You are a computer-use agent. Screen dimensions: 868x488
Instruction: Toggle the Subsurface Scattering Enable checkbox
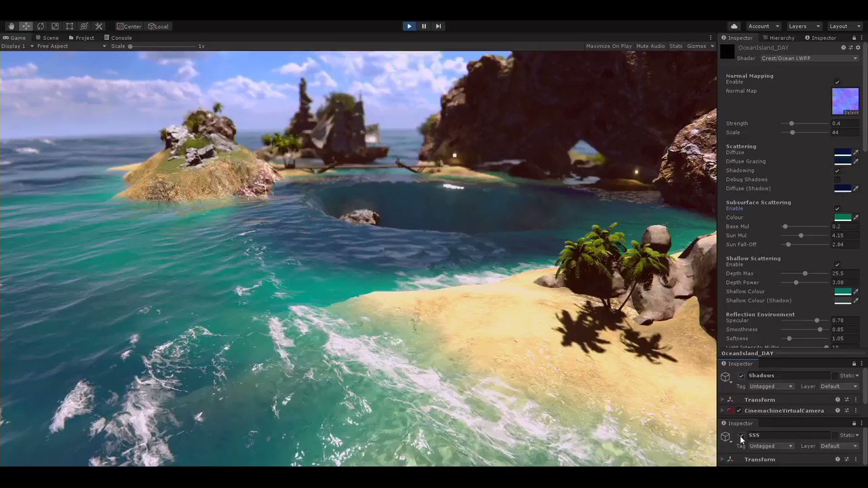click(837, 209)
